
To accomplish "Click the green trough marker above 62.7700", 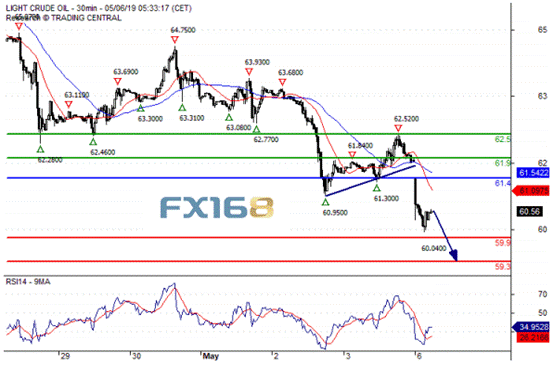I will 256,129.
